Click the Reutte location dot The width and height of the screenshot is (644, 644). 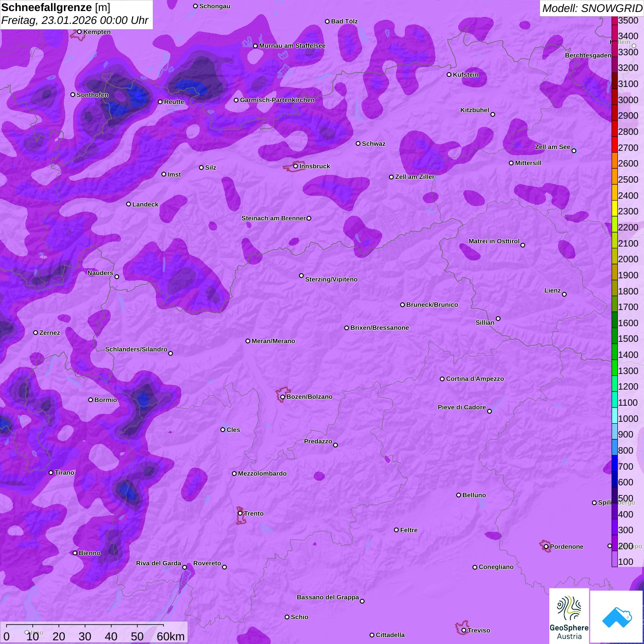click(x=160, y=102)
